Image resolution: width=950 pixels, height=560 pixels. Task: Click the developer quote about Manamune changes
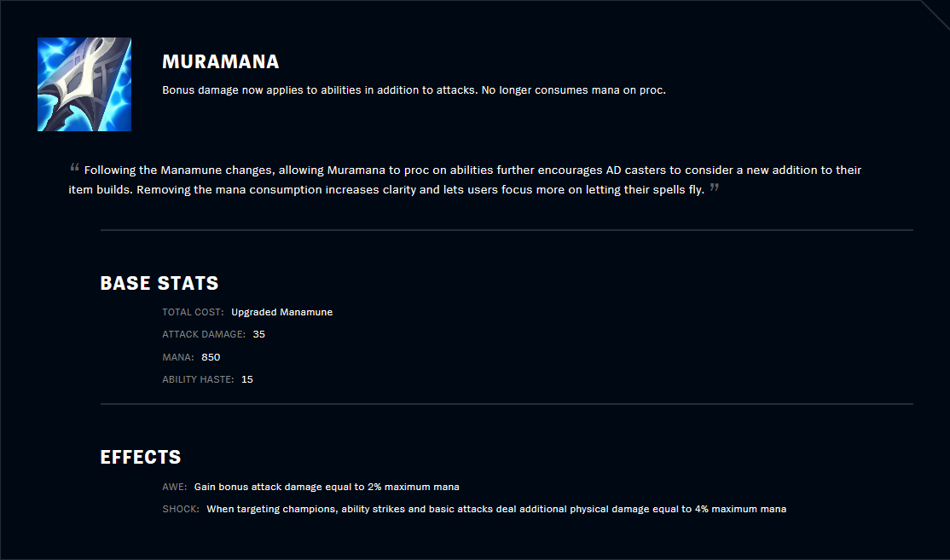(x=465, y=180)
